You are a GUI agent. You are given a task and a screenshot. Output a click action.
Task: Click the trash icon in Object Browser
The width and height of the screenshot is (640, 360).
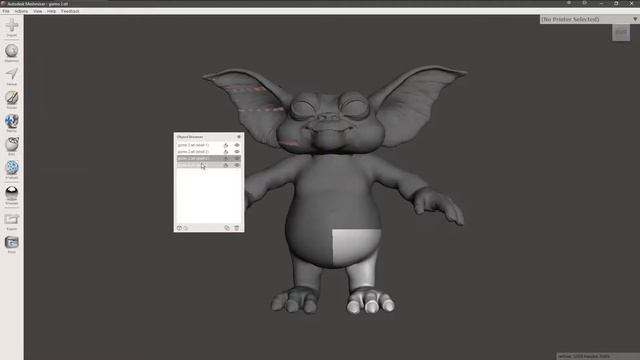point(237,228)
